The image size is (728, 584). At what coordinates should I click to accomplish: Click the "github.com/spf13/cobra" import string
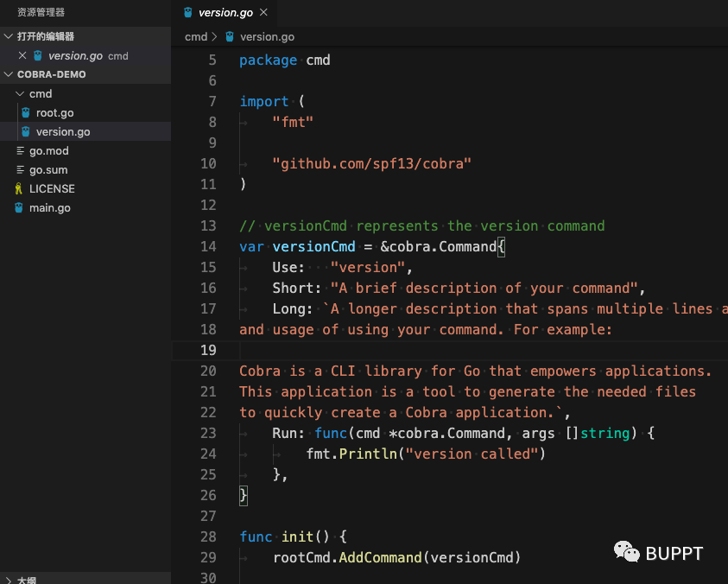(x=371, y=164)
